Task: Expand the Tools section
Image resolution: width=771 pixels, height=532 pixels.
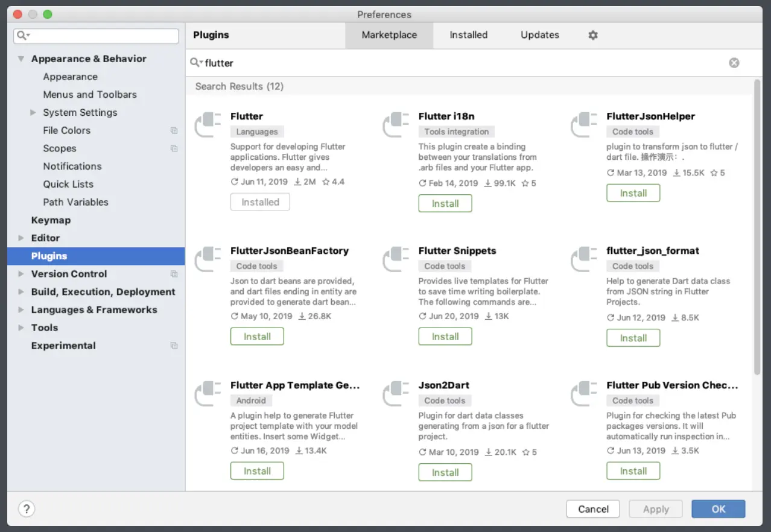Action: point(21,328)
